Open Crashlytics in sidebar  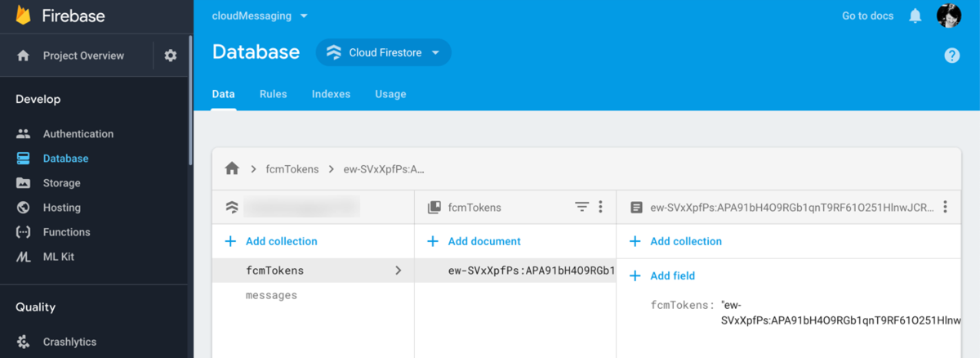[69, 342]
